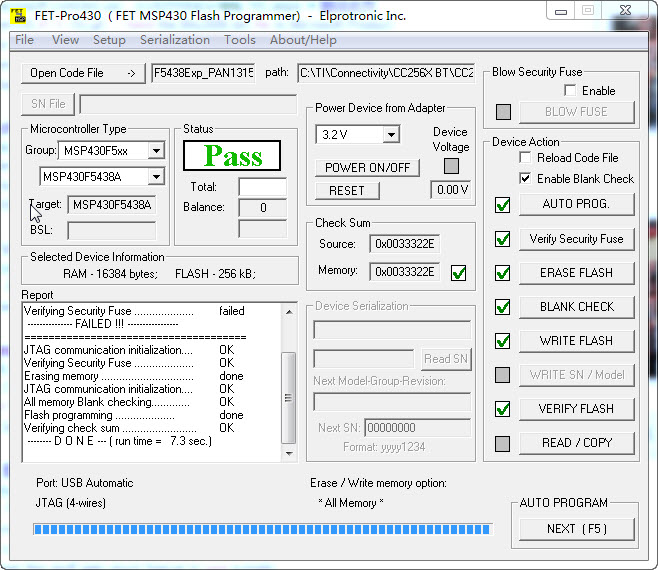Click the green check beside Memory checksum

(458, 273)
